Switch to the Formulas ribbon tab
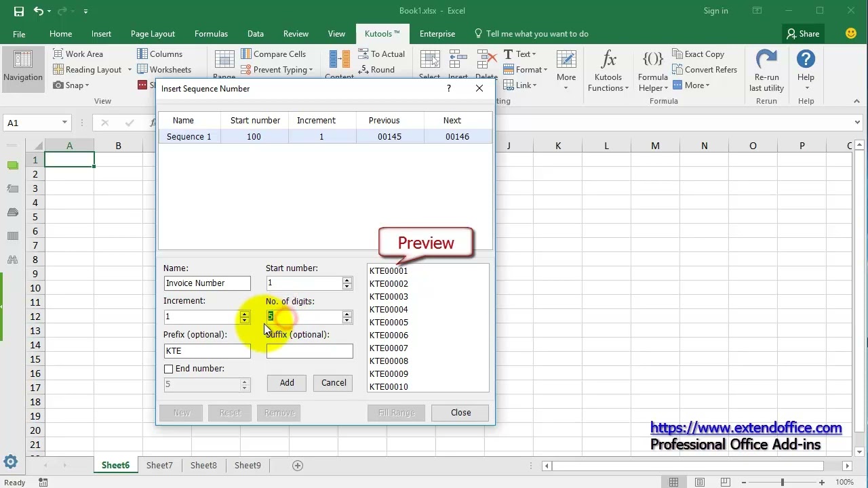Screen dimensions: 868x488 pyautogui.click(x=211, y=34)
